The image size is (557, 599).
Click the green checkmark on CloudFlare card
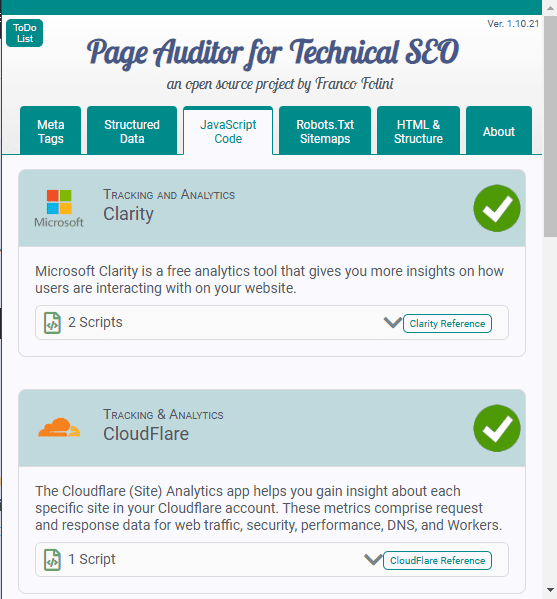[x=497, y=428]
